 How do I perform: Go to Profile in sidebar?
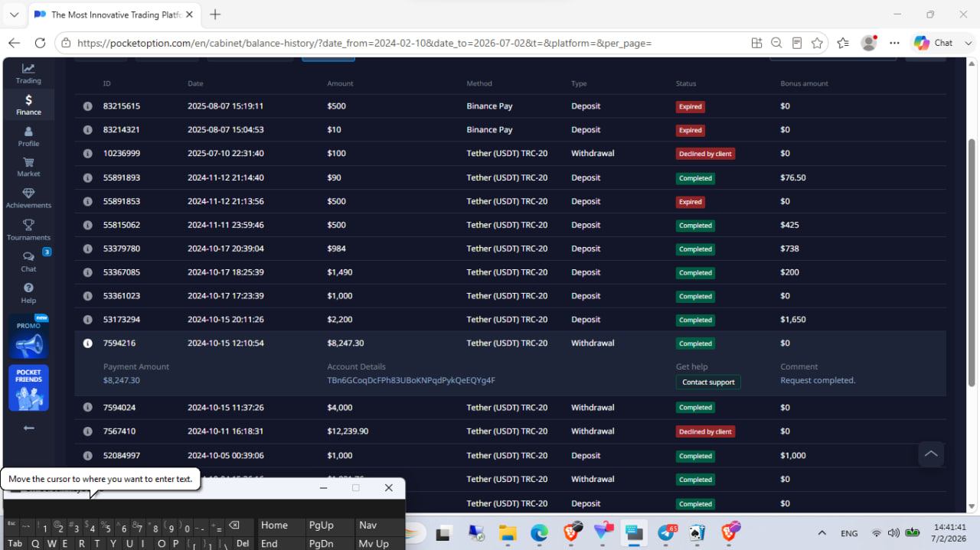pos(28,137)
